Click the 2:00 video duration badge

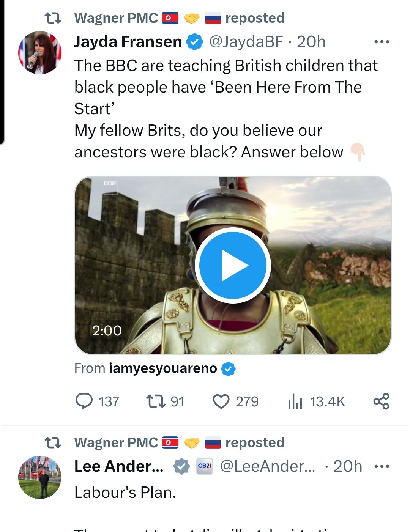107,331
